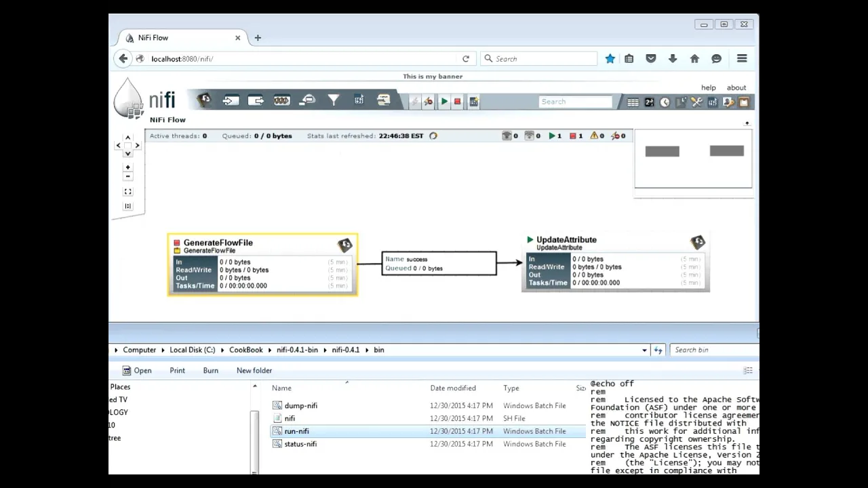Screen dimensions: 868x488
Task: Click the Enable action lightning icon
Action: [415, 102]
